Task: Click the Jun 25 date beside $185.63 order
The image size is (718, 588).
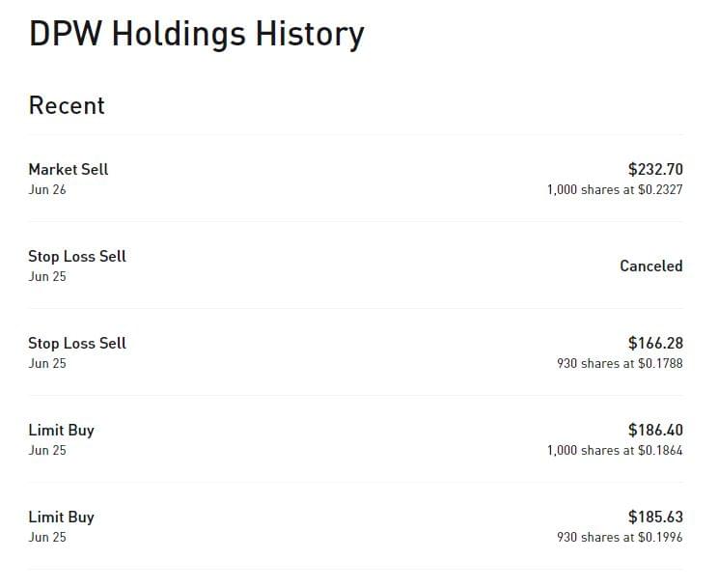Action: point(47,538)
